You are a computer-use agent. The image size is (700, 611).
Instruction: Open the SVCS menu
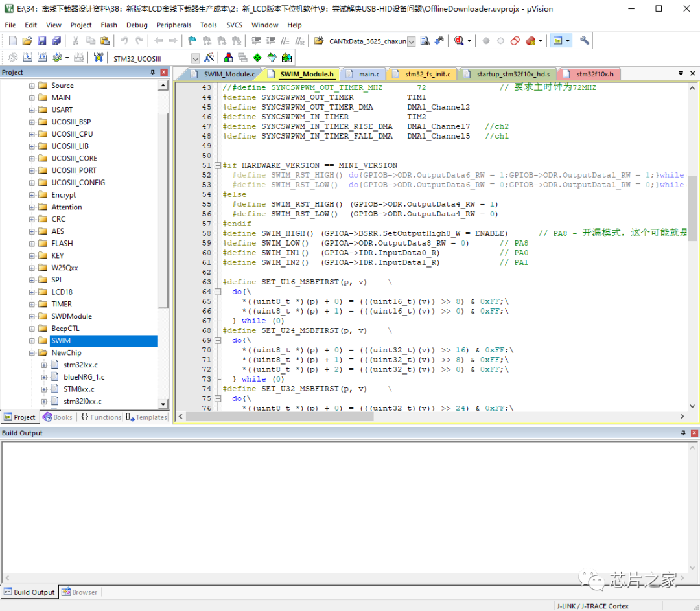click(235, 25)
